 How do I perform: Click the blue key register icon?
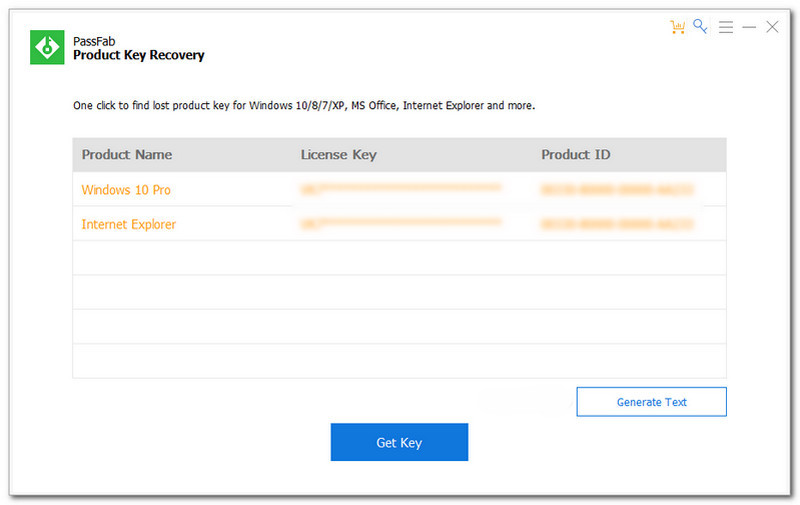click(x=701, y=27)
